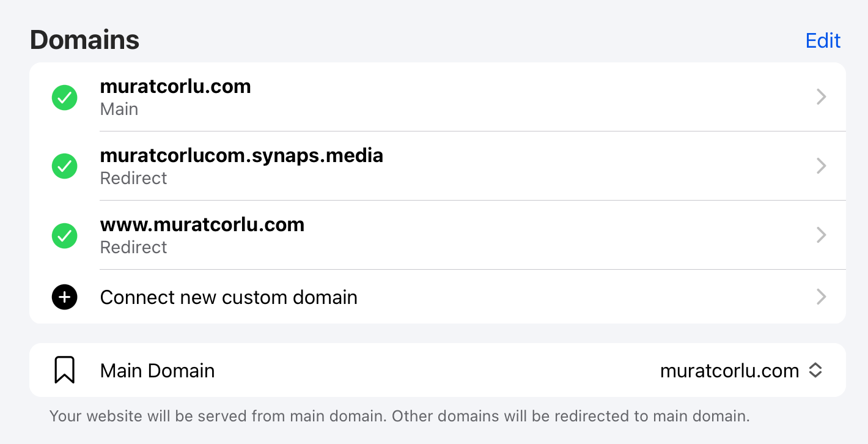Click the black plus icon
Viewport: 868px width, 444px height.
click(x=64, y=297)
